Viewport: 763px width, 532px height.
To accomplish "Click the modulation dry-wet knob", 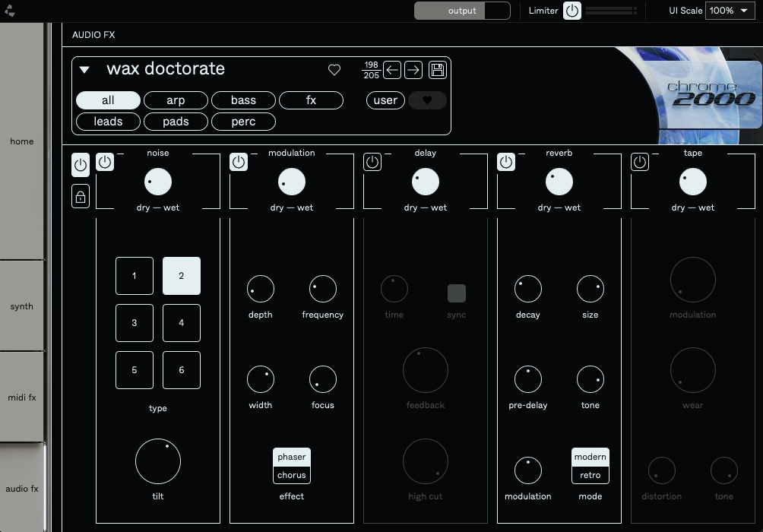I will click(x=292, y=182).
